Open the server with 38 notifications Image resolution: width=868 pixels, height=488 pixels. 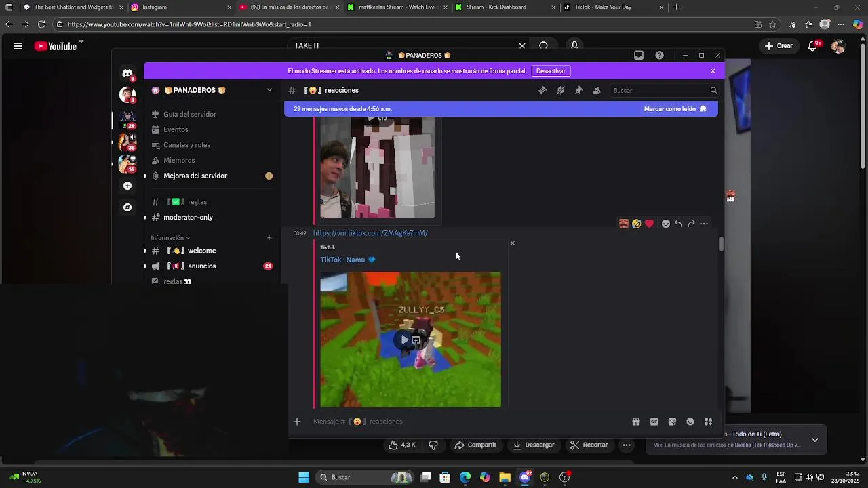pos(127,142)
